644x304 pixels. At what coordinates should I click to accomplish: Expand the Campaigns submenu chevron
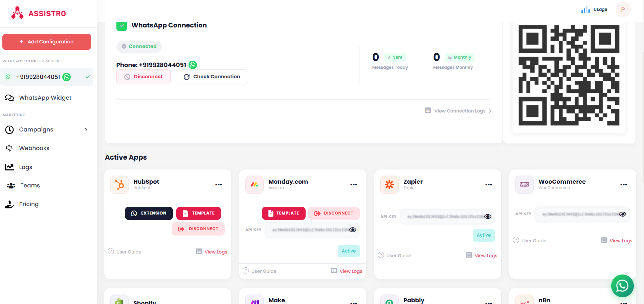86,130
